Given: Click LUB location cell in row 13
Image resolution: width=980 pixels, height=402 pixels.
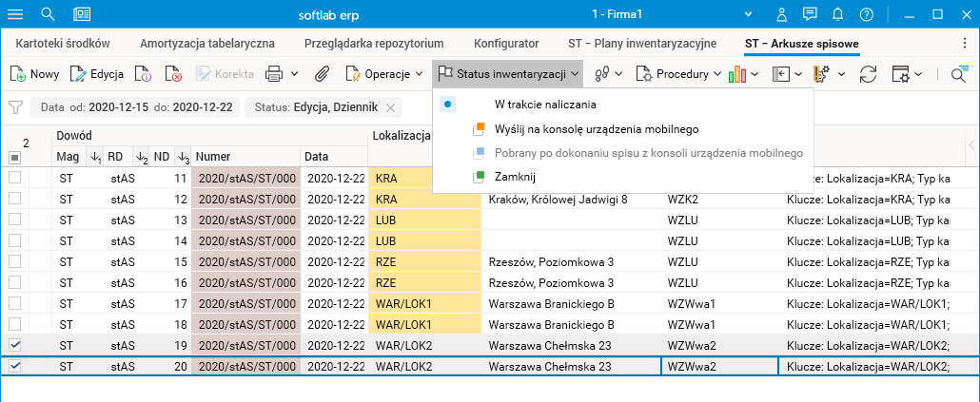Looking at the screenshot, I should 425,220.
